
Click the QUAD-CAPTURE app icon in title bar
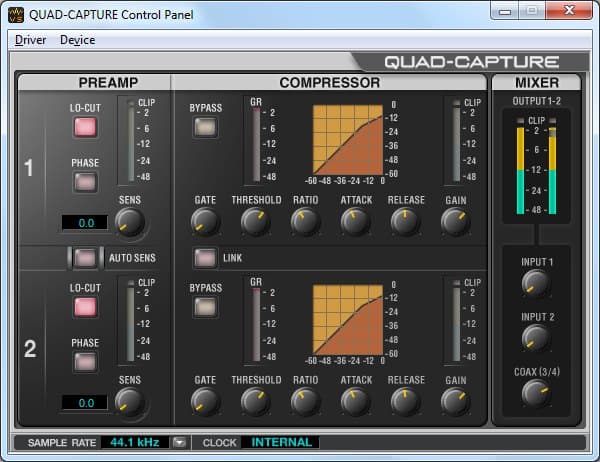[x=16, y=15]
